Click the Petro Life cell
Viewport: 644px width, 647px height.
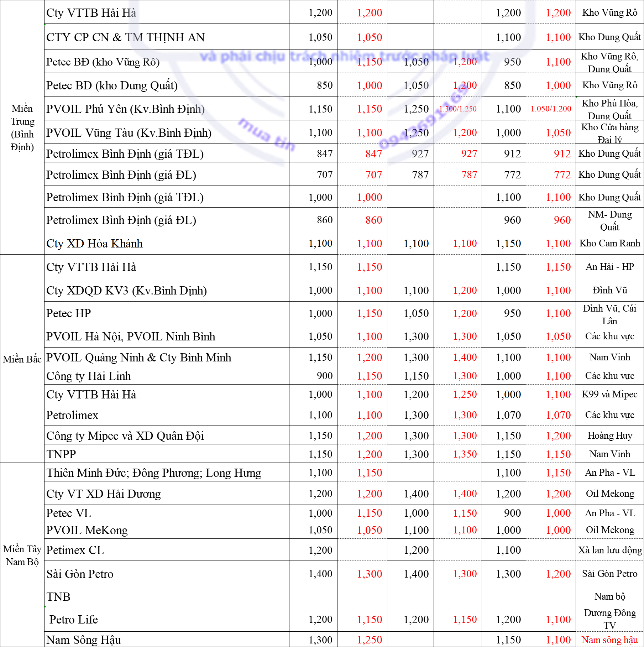(x=167, y=619)
